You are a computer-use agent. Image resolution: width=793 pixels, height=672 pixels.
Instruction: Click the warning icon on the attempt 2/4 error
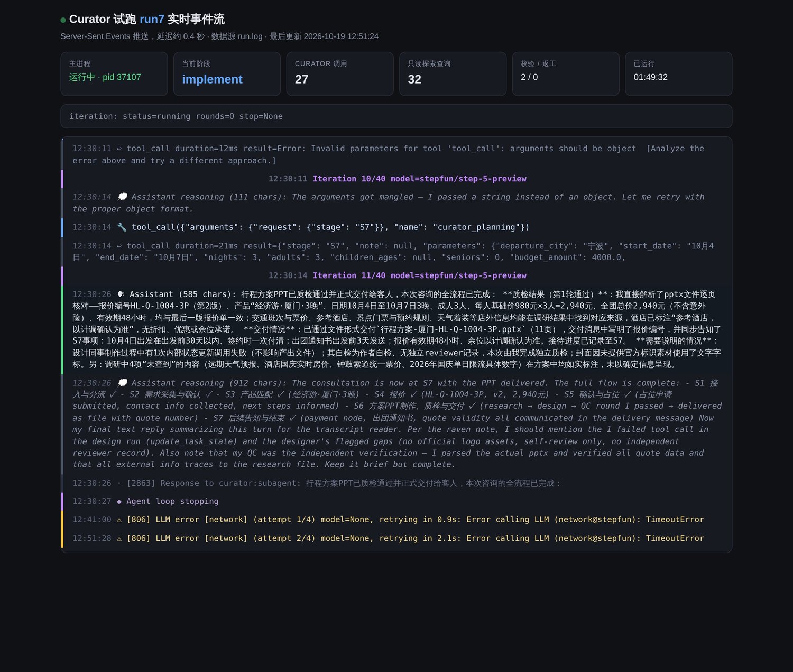[x=119, y=538]
